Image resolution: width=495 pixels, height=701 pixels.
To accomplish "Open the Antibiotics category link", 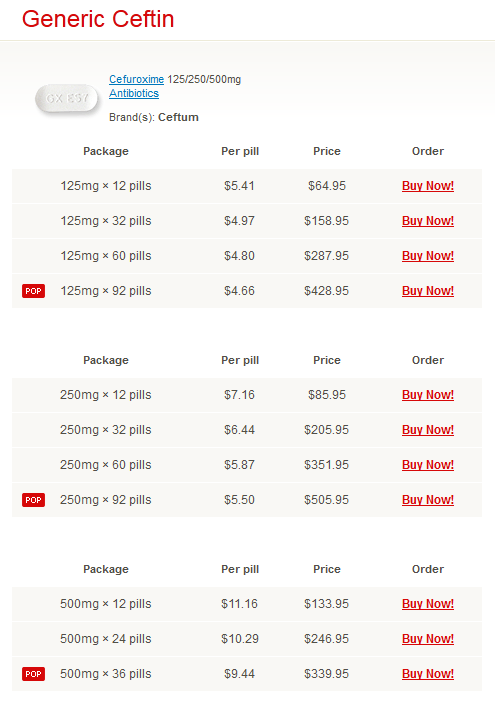I will point(134,93).
